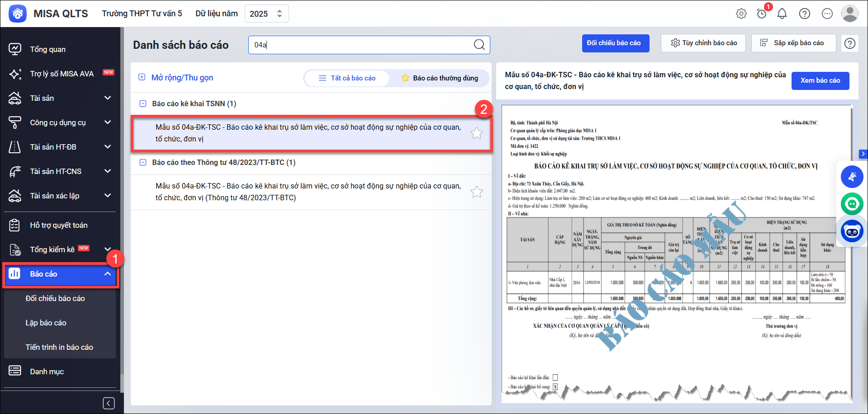The height and width of the screenshot is (414, 868).
Task: Click the report preview thumbnail image
Action: pyautogui.click(x=676, y=253)
